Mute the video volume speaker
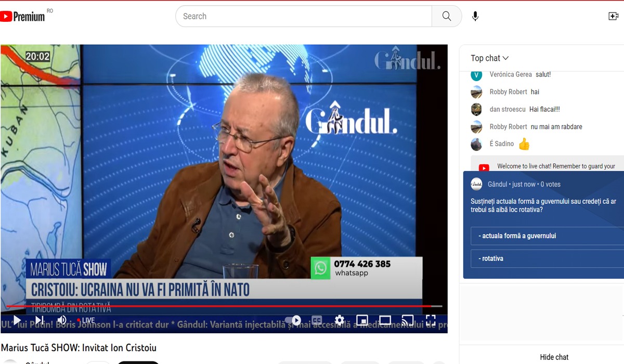Image resolution: width=624 pixels, height=364 pixels. (61, 320)
